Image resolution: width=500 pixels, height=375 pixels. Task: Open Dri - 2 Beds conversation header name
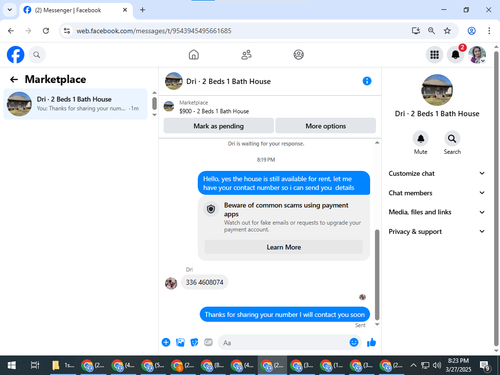point(228,81)
